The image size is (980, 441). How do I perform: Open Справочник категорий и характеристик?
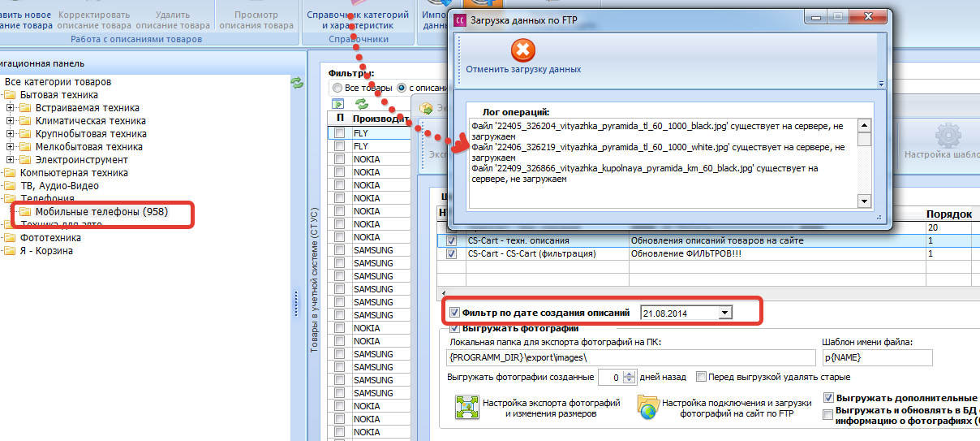tap(358, 20)
